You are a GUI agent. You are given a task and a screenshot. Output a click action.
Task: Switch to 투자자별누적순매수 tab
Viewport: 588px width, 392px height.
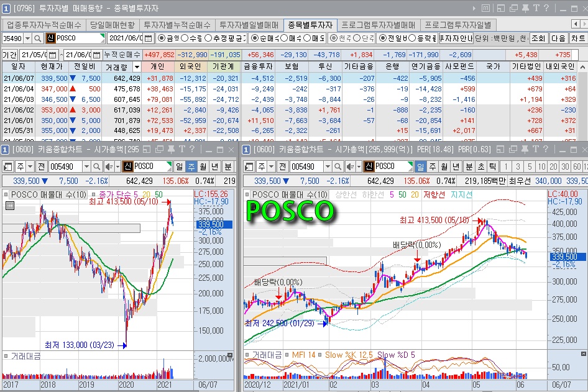(177, 25)
